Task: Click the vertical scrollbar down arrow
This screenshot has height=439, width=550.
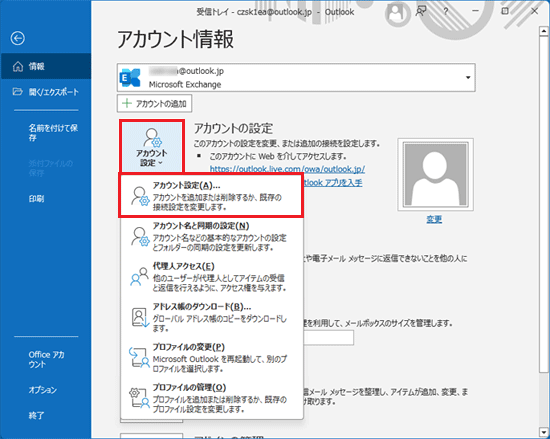Action: [544, 431]
